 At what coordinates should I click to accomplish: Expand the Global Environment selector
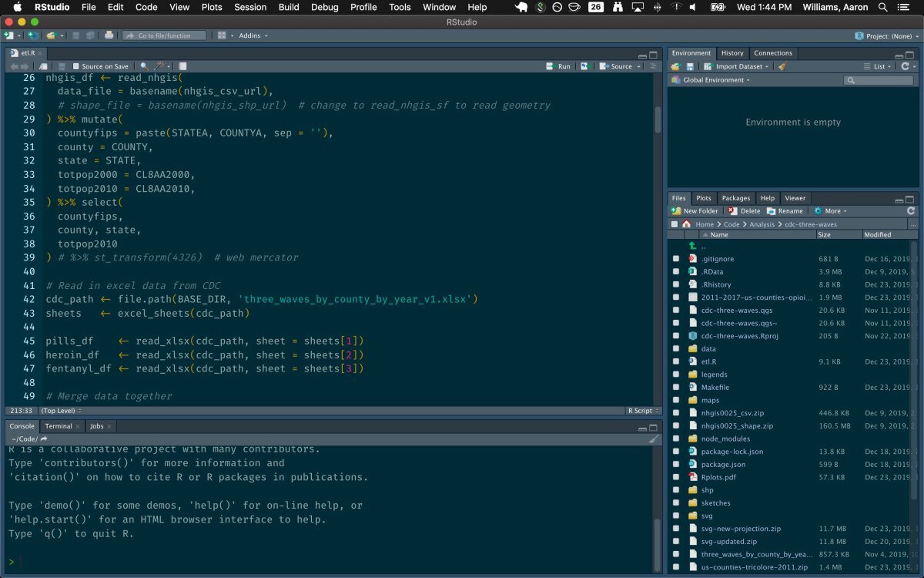click(x=709, y=80)
